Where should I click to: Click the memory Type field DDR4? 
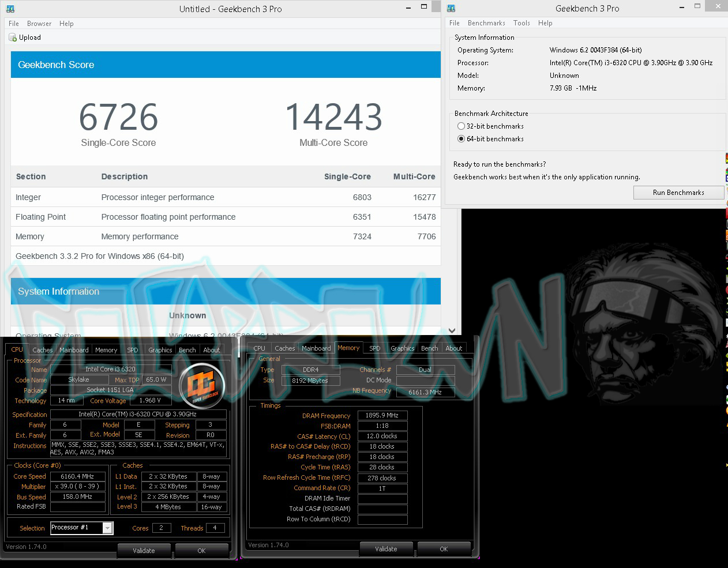click(311, 370)
